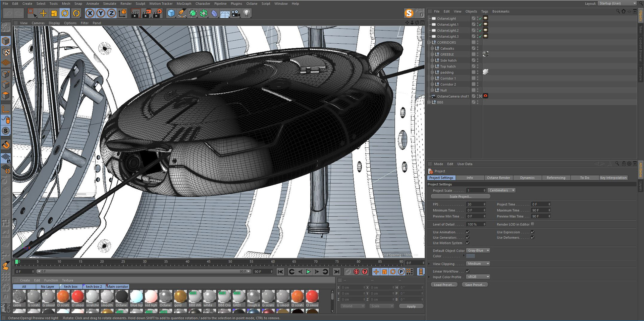Image resolution: width=644 pixels, height=321 pixels.
Task: Toggle Point Level Animation dots icon
Action: pyautogui.click(x=410, y=272)
